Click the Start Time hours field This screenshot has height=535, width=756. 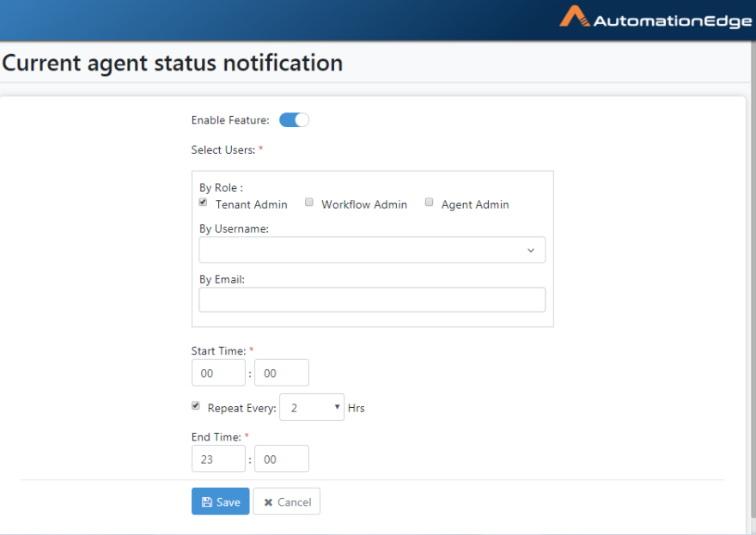(x=218, y=373)
